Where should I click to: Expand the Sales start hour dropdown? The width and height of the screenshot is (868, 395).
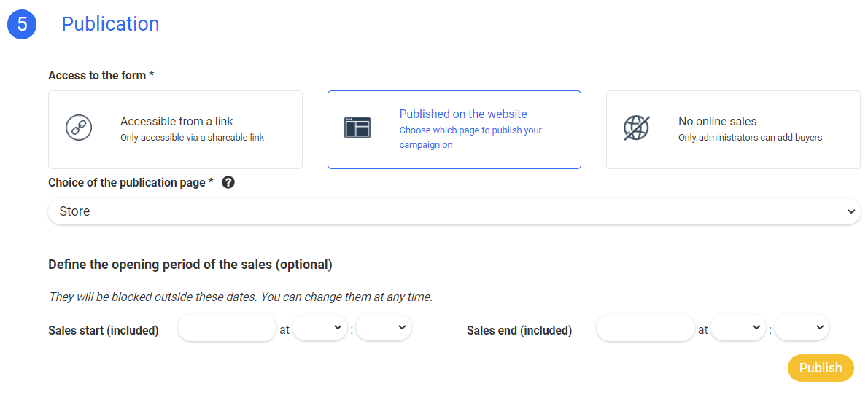coord(319,328)
